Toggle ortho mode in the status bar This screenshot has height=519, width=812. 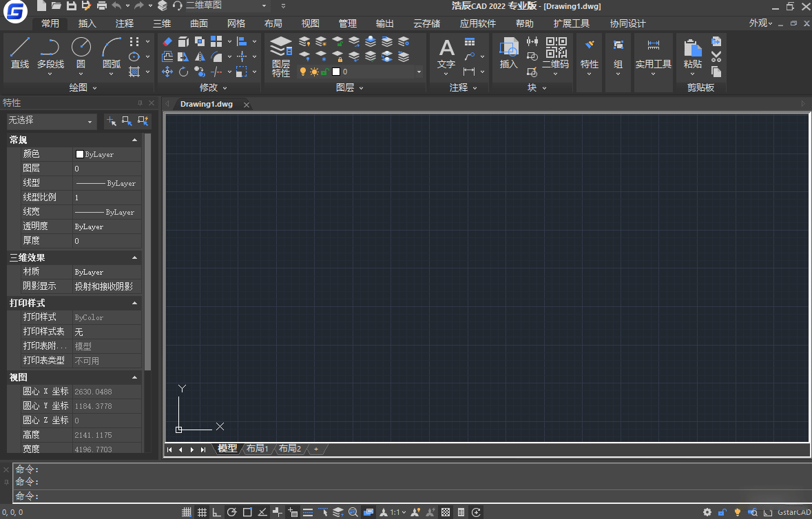pyautogui.click(x=217, y=512)
